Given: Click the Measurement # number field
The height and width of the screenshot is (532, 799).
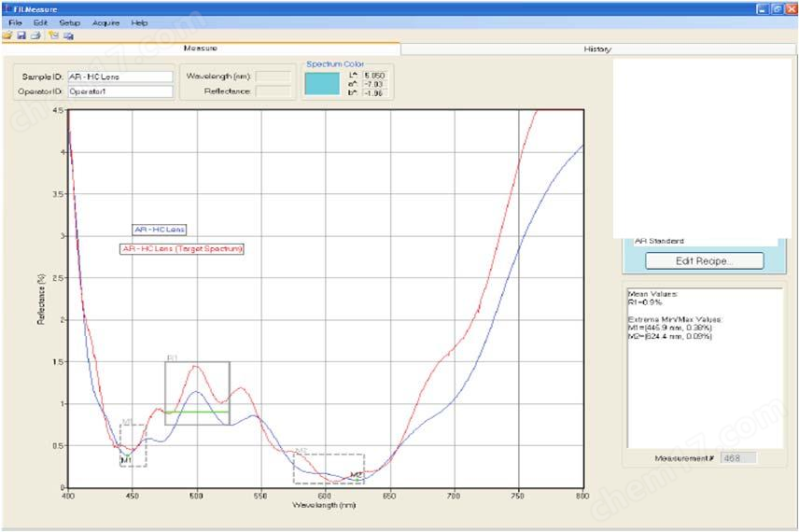Looking at the screenshot, I should click(737, 457).
